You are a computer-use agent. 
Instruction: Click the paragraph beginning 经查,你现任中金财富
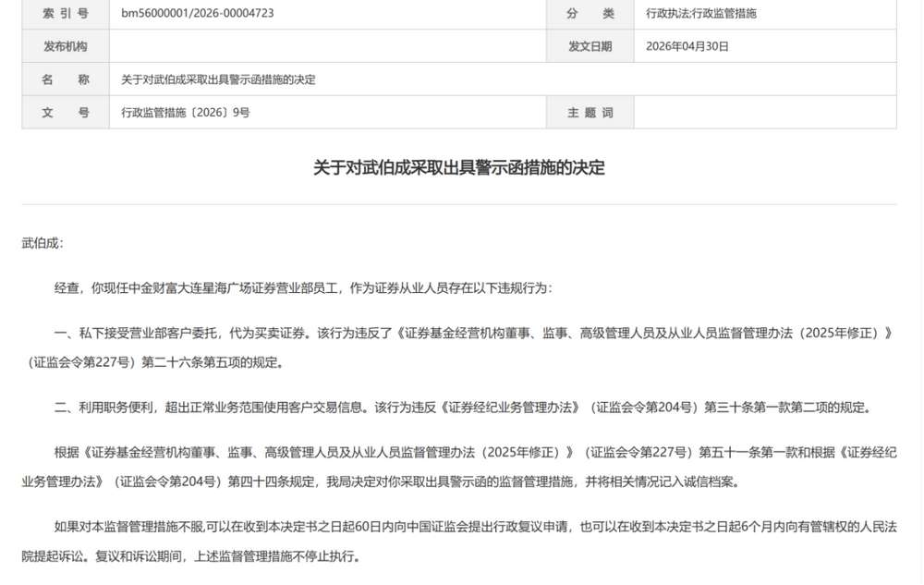coord(303,288)
